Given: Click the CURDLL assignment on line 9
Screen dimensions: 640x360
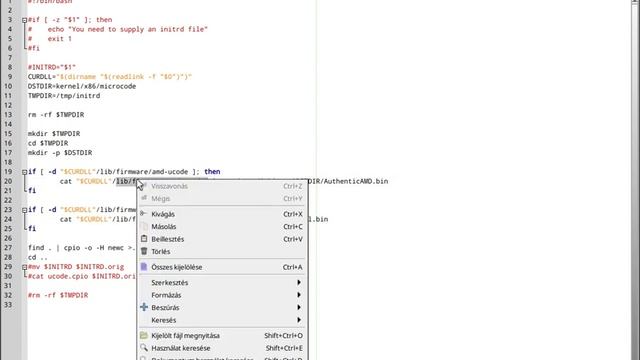Looking at the screenshot, I should [x=110, y=77].
